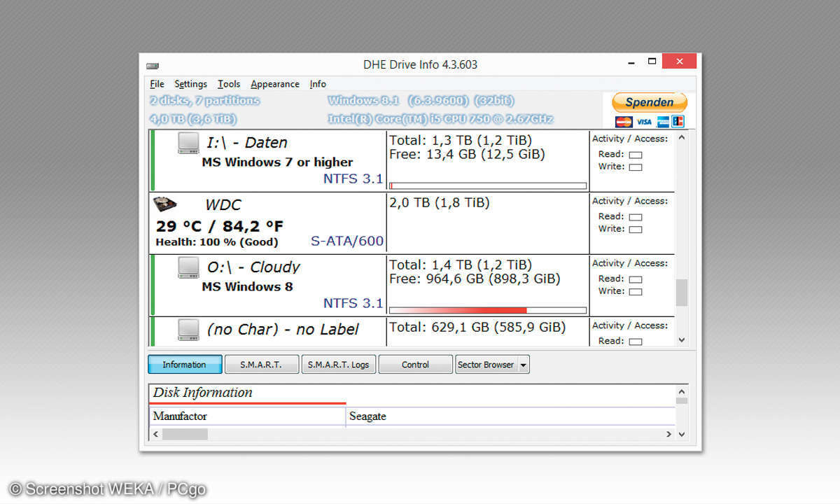This screenshot has height=504, width=840.
Task: Click the Disk Information scroll up arrow
Action: (x=682, y=391)
